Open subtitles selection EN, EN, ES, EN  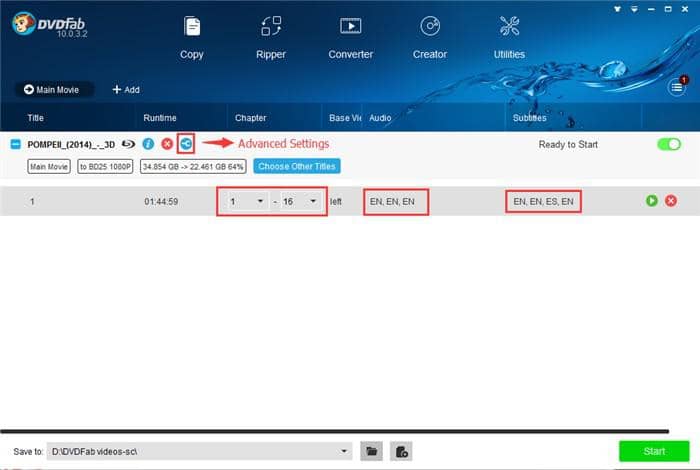[x=543, y=202]
